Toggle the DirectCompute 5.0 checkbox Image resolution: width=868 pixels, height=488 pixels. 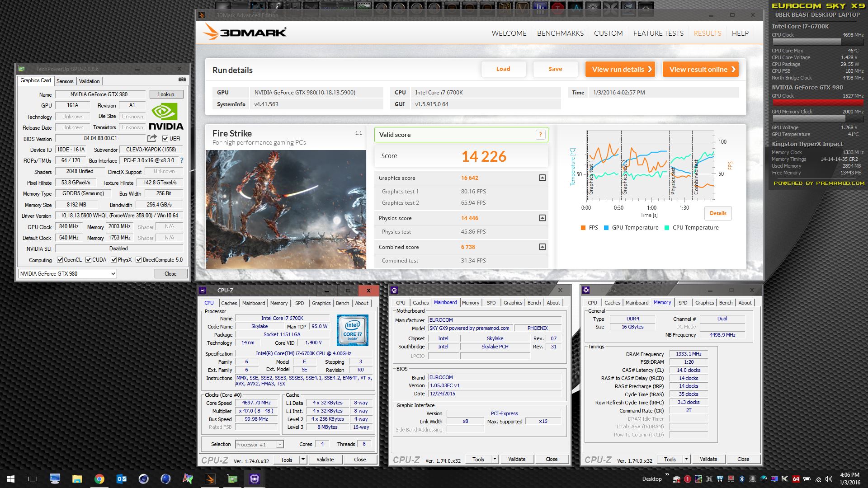tap(139, 260)
